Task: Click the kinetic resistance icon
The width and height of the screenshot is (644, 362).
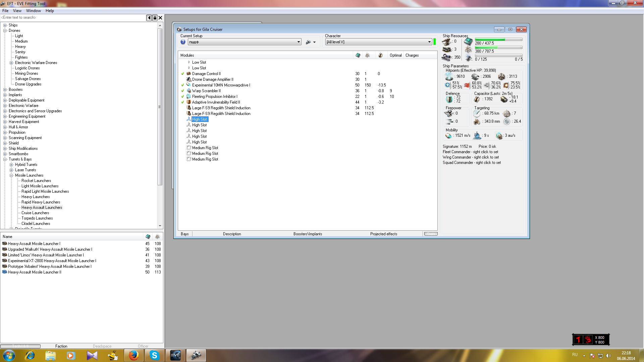Action: [x=486, y=85]
